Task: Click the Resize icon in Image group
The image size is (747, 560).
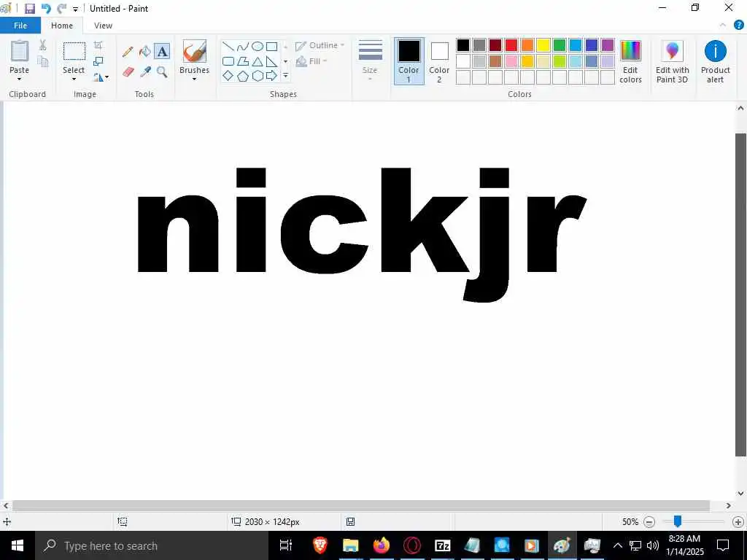Action: click(x=98, y=61)
